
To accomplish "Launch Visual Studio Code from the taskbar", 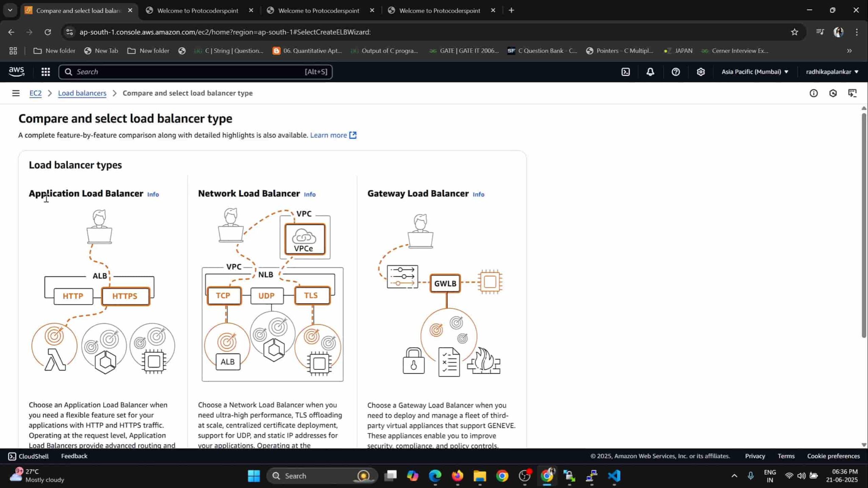I will tap(613, 476).
